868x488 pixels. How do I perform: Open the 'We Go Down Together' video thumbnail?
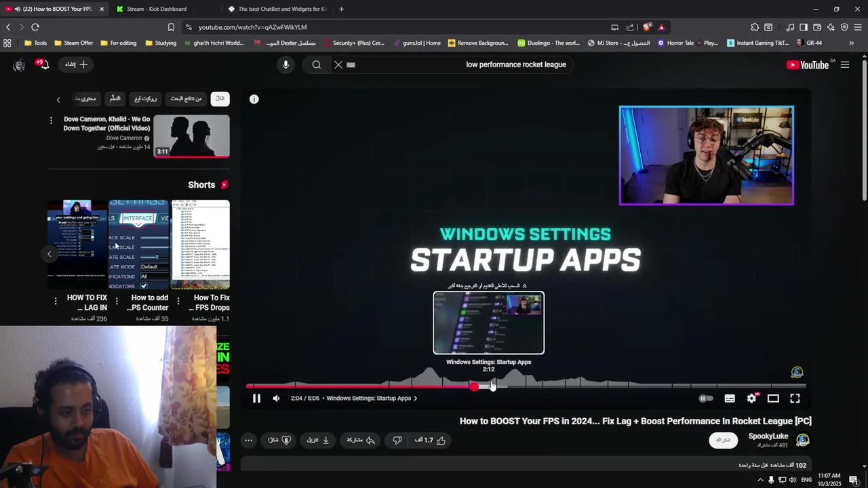coord(192,136)
